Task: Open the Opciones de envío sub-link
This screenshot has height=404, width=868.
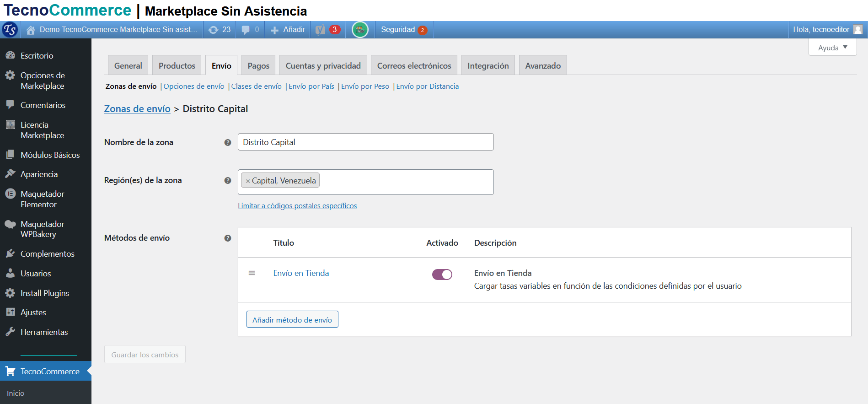Action: [194, 86]
